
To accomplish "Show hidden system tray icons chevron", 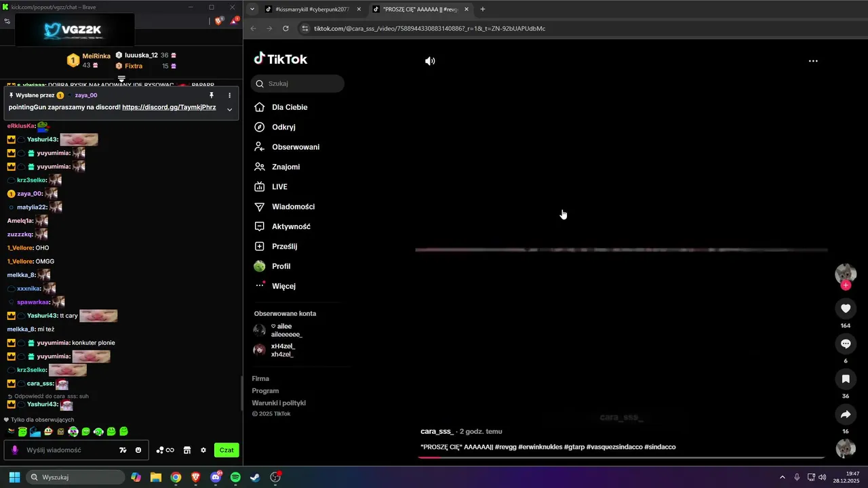I will coord(782,477).
